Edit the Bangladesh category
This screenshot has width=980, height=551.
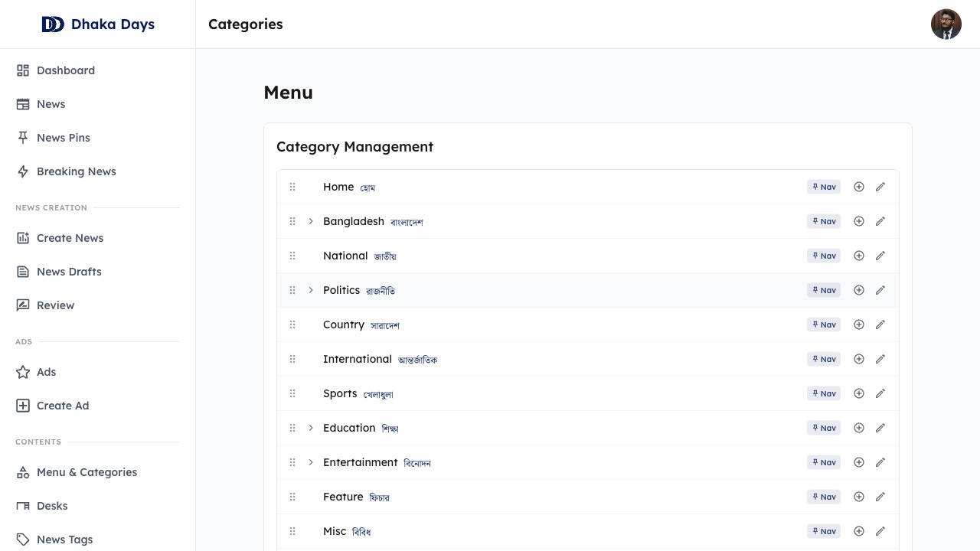(x=880, y=221)
